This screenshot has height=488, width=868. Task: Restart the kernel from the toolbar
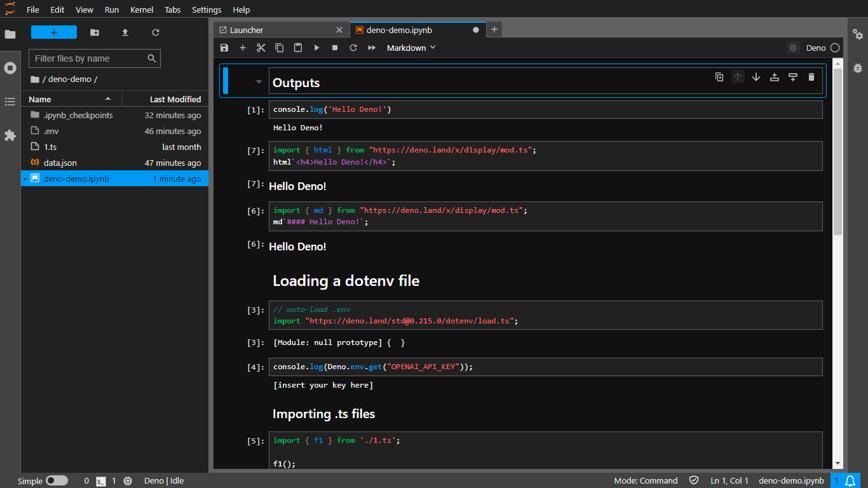353,48
